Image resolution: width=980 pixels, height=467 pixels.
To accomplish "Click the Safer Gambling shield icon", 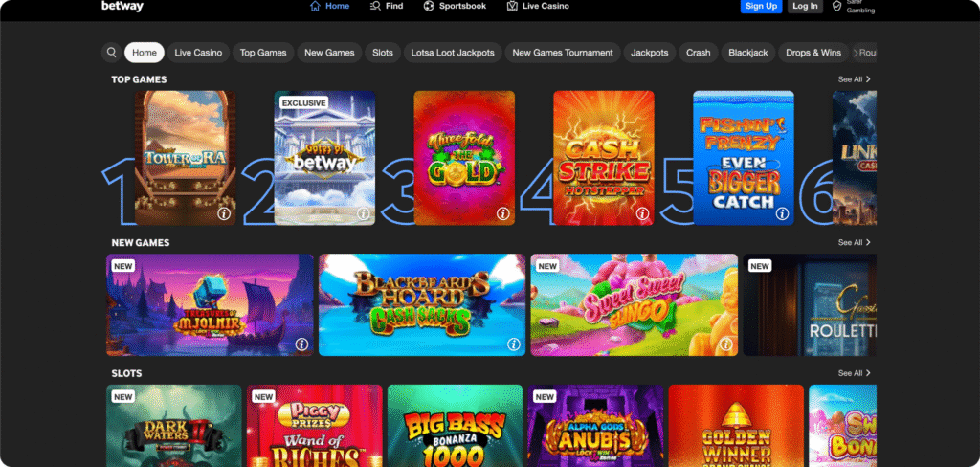I will point(837,7).
